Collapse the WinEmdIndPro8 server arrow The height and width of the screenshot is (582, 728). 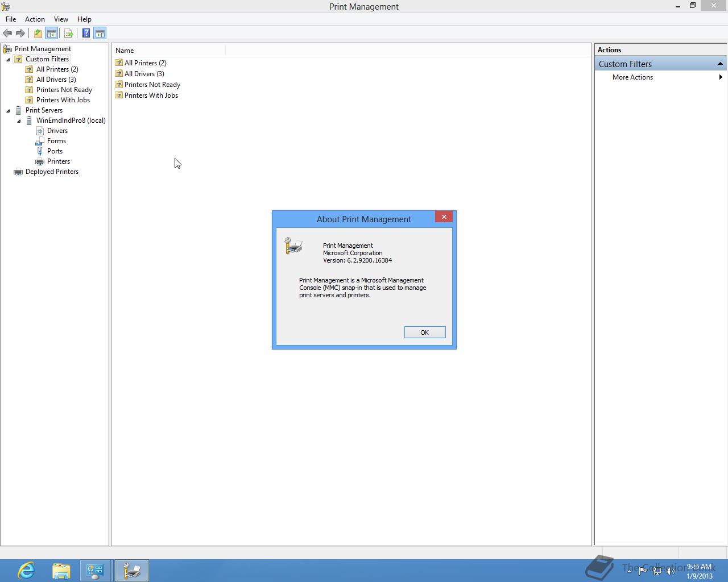19,120
